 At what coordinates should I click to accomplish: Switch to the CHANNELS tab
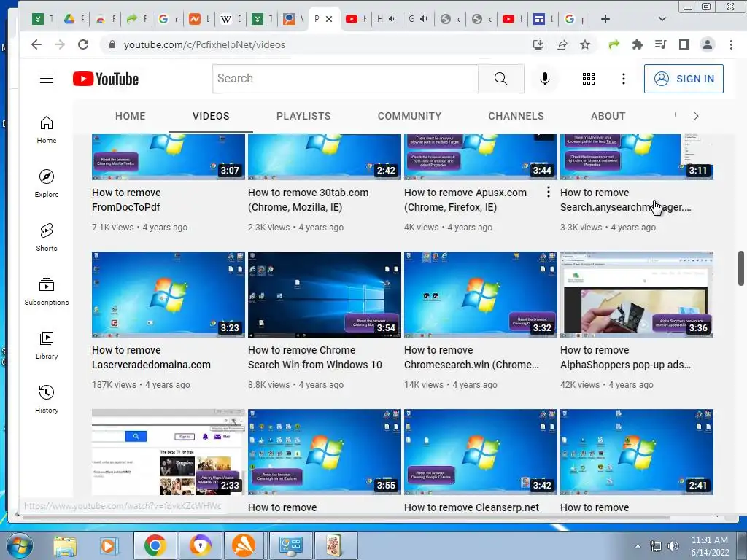tap(516, 116)
